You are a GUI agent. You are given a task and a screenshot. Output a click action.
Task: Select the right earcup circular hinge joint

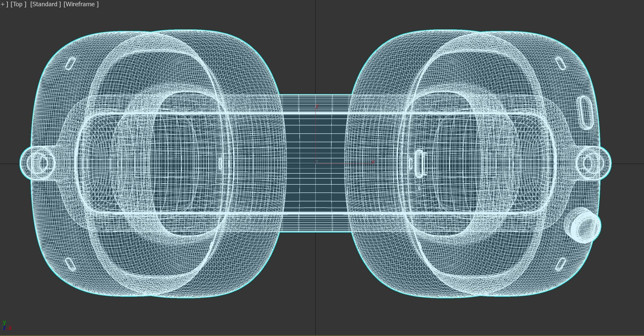589,163
